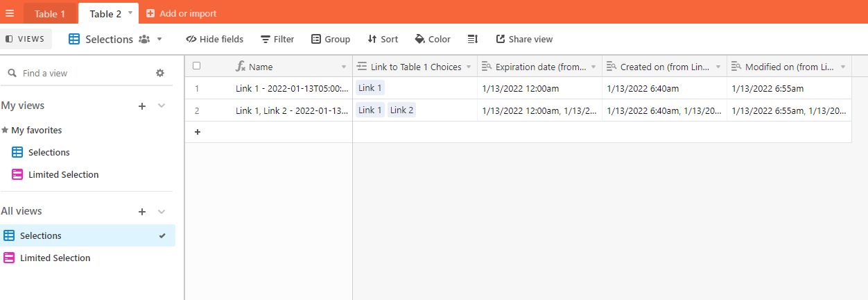
Task: Add a new record with plus row
Action: tap(197, 132)
